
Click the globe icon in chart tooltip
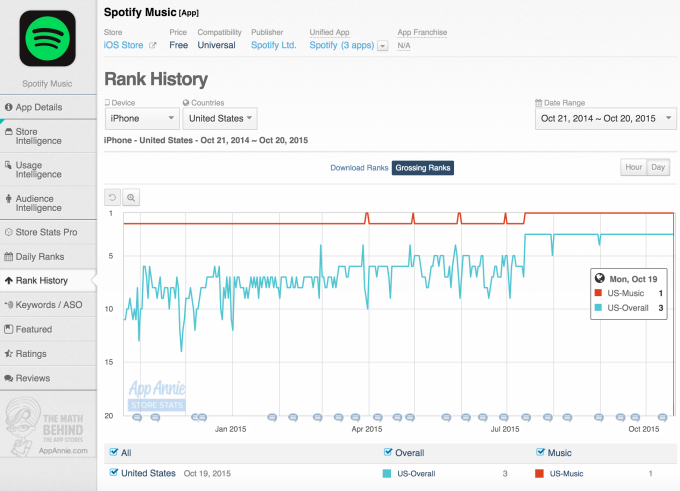point(600,278)
